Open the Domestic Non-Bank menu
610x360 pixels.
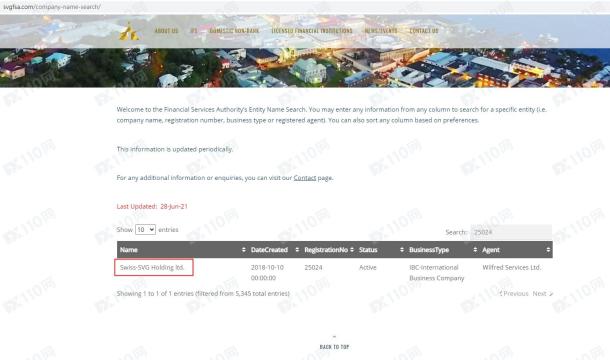click(x=234, y=31)
